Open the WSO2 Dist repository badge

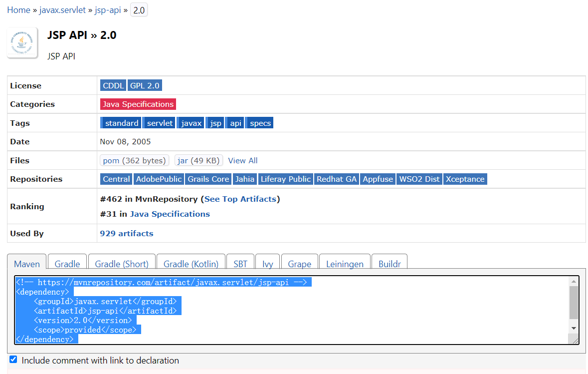pyautogui.click(x=419, y=179)
